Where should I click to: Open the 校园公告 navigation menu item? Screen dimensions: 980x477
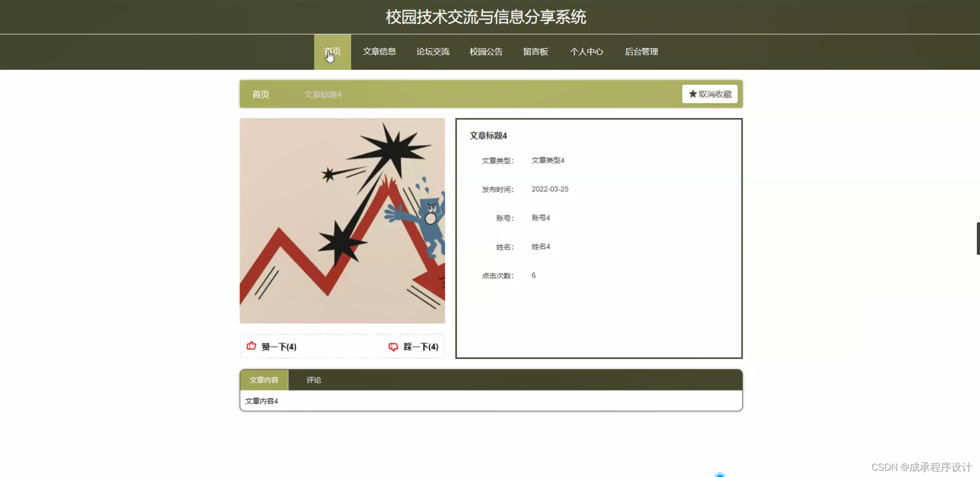click(486, 52)
